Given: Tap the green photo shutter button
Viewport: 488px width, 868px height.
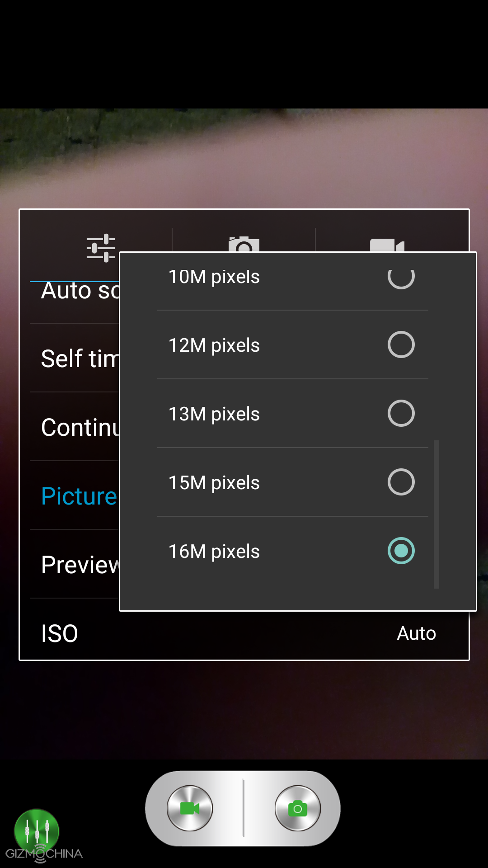Looking at the screenshot, I should 298,808.
